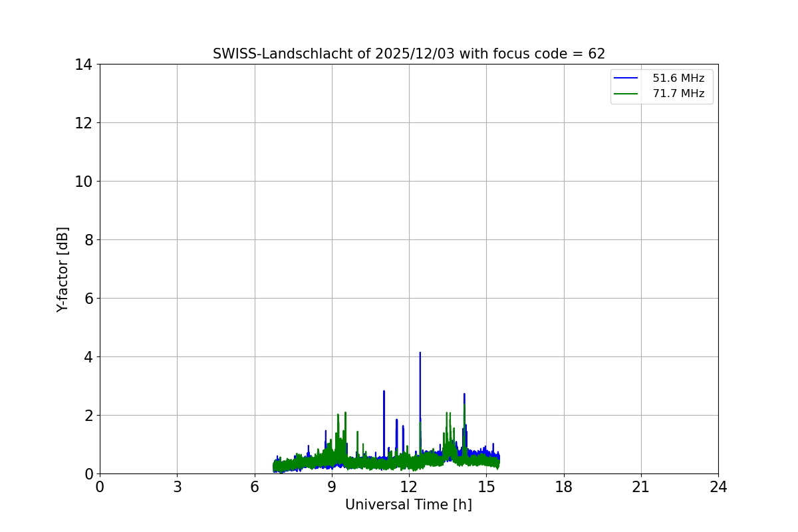
Task: Click y-axis tick label '14'
Action: (83, 65)
